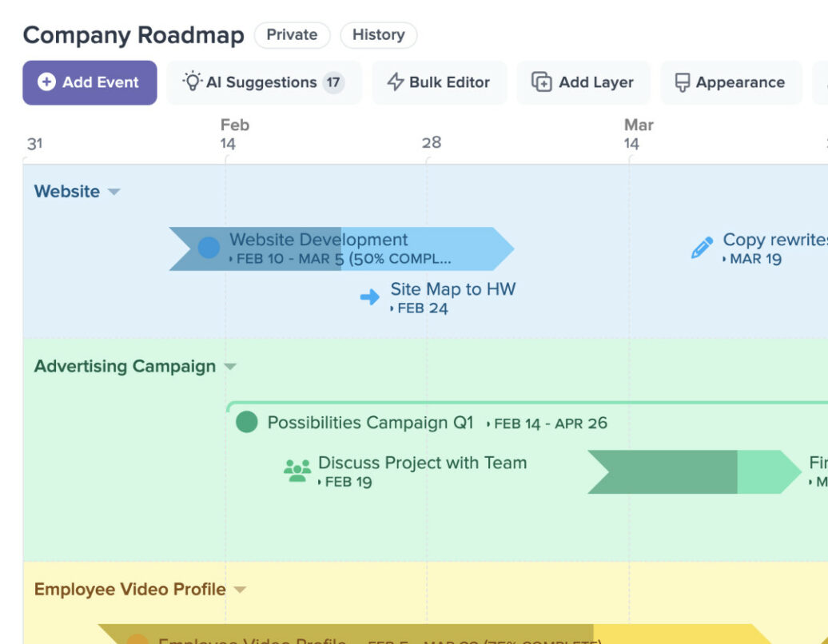Open the History panel
828x644 pixels.
click(378, 34)
